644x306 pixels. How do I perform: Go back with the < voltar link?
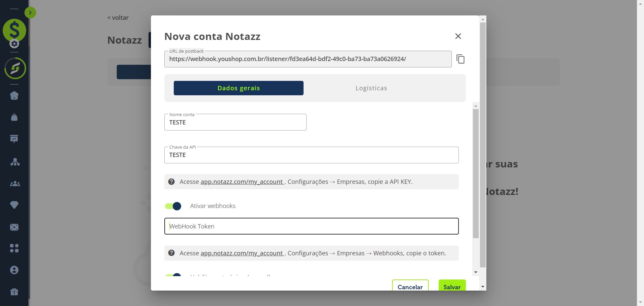[x=118, y=18]
